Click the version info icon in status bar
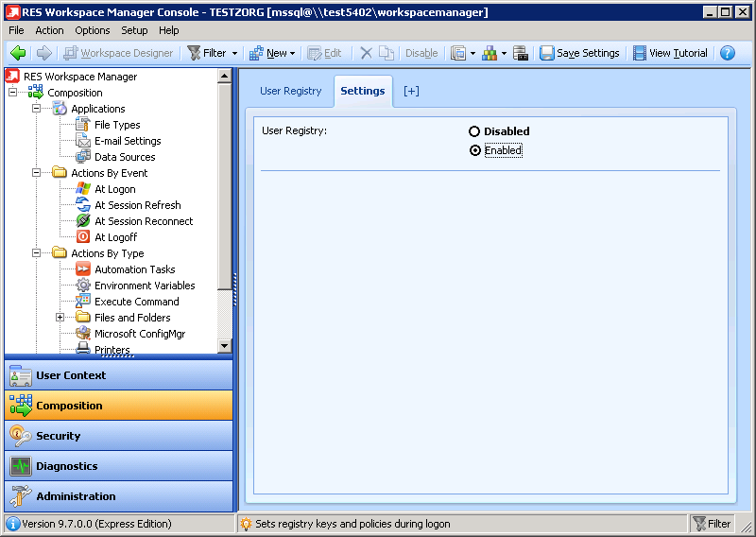This screenshot has height=537, width=756. click(x=12, y=524)
